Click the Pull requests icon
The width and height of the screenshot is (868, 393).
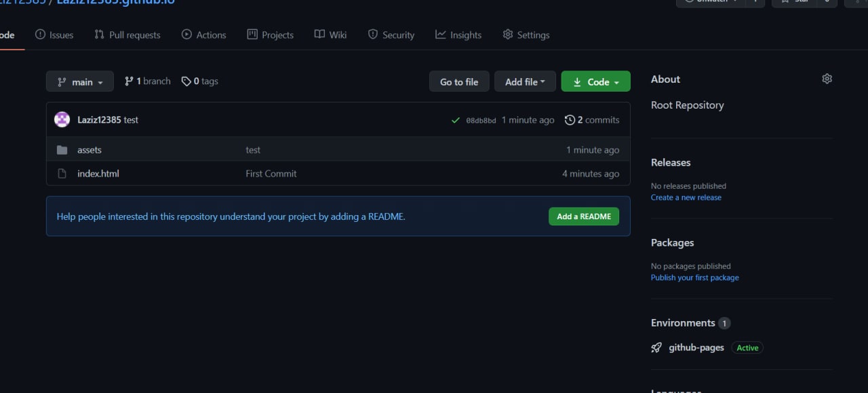(x=100, y=34)
